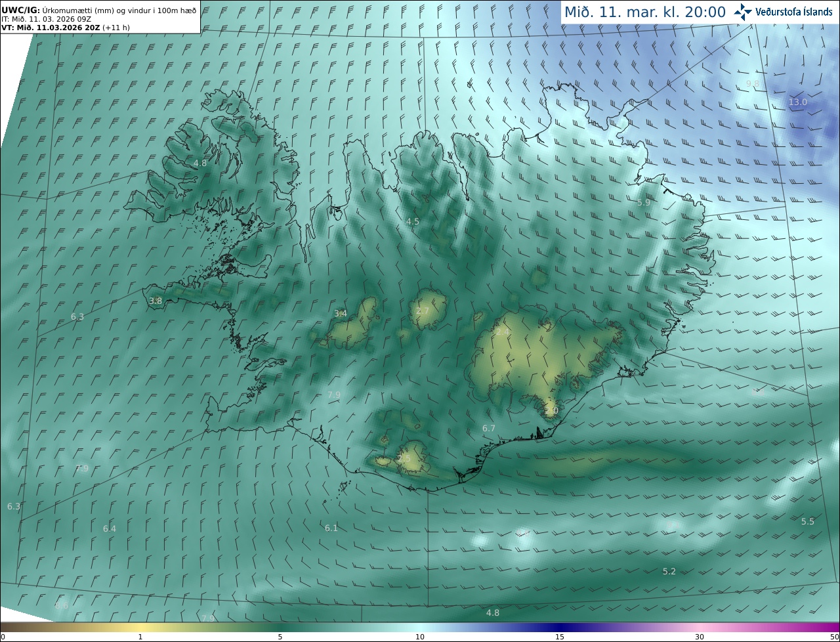Screen dimensions: 840x642
Task: Click the 3.8 value label on the map
Action: 156,301
